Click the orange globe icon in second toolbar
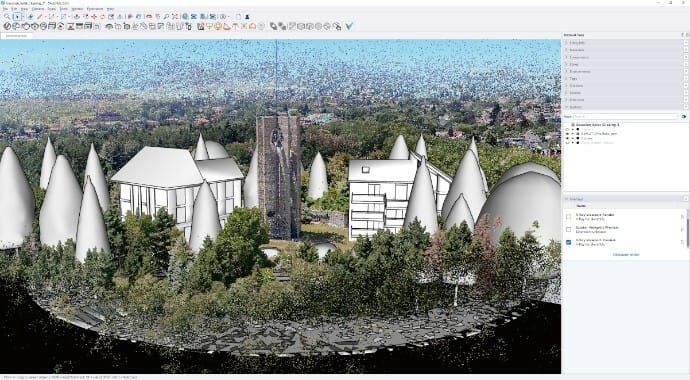Screen dimensions: 690x380 [x=217, y=26]
